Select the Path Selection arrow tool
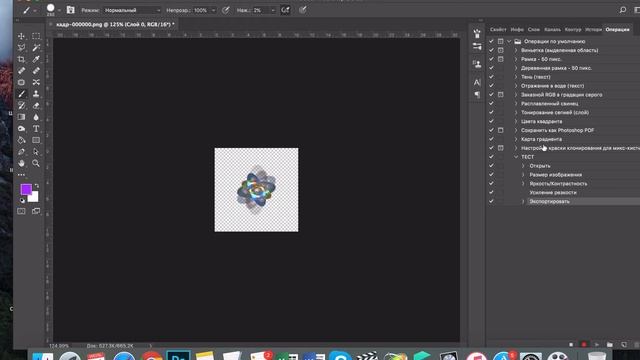The height and width of the screenshot is (360, 640). (36, 152)
